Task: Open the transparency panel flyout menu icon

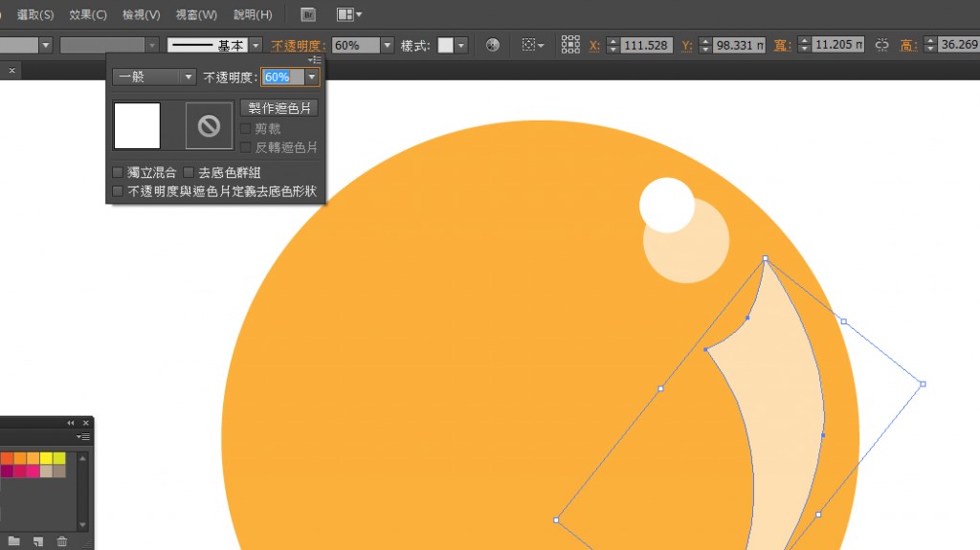Action: click(x=315, y=60)
